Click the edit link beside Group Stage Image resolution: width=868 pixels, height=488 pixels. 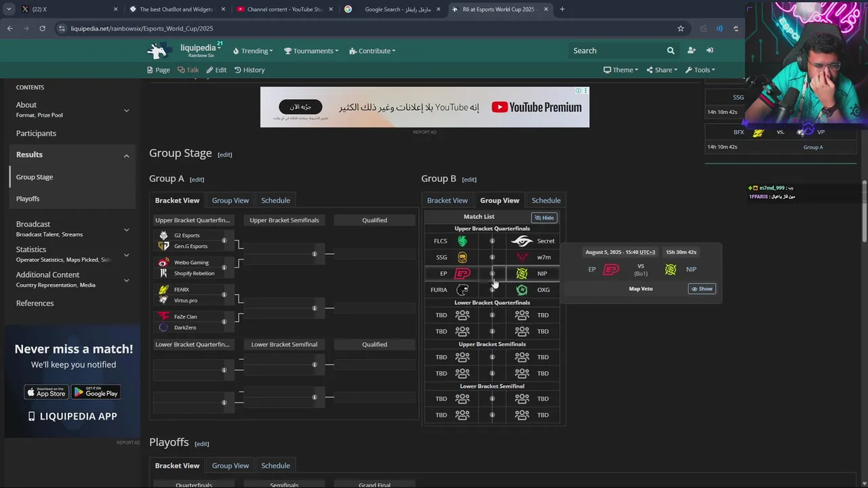(x=224, y=155)
